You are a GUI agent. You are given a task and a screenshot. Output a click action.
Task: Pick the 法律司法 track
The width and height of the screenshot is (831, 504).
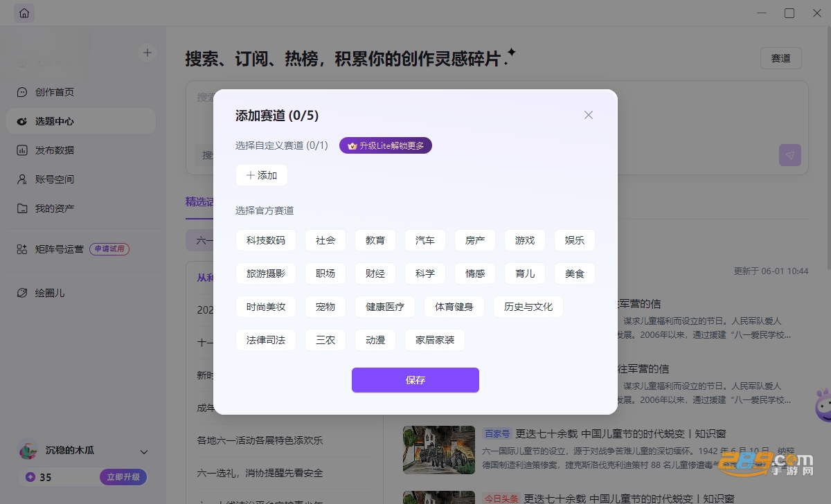[x=266, y=340]
